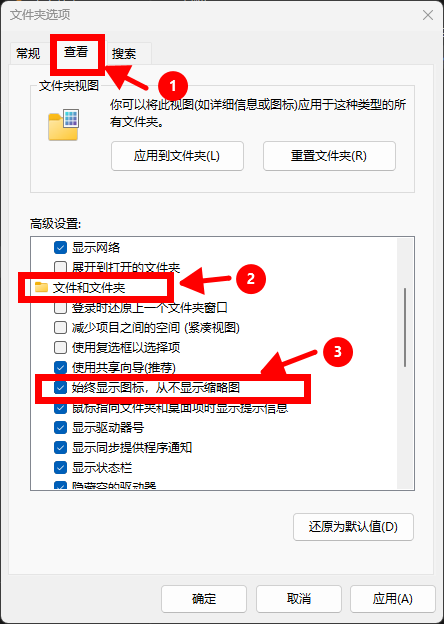Uncheck 使用共享向导(推荐) checkbox
The width and height of the screenshot is (444, 624).
coord(60,367)
